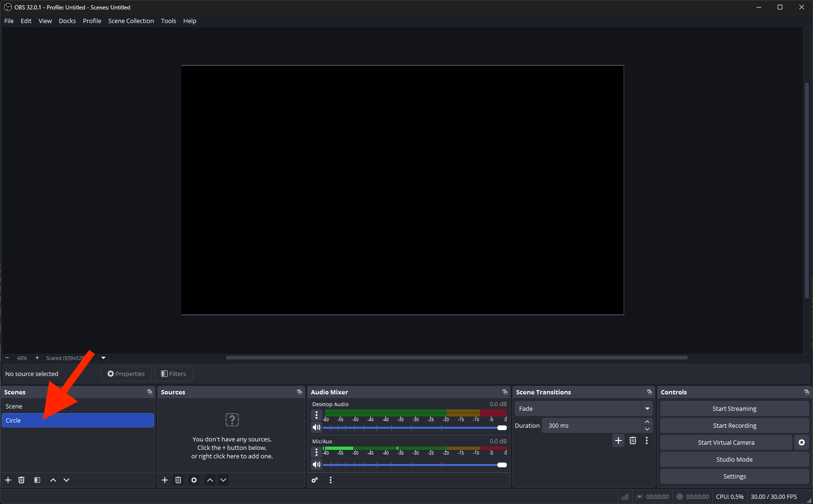
Task: Click the add source plus icon
Action: click(x=165, y=480)
